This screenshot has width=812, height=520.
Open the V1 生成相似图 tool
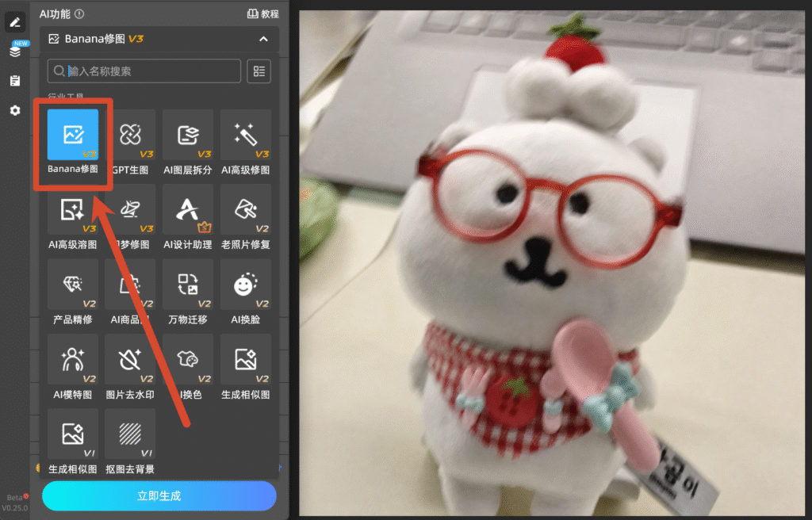tap(72, 434)
